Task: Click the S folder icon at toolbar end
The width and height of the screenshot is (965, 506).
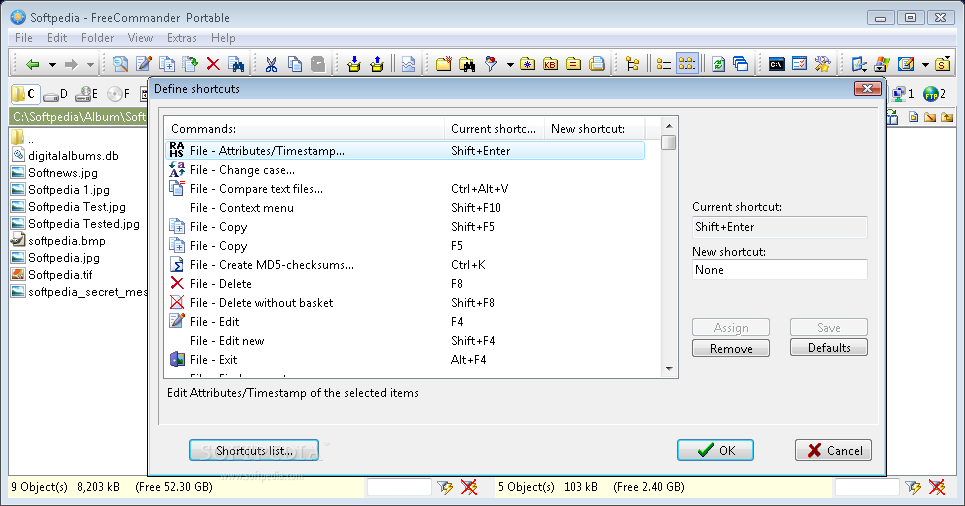Action: (x=943, y=64)
